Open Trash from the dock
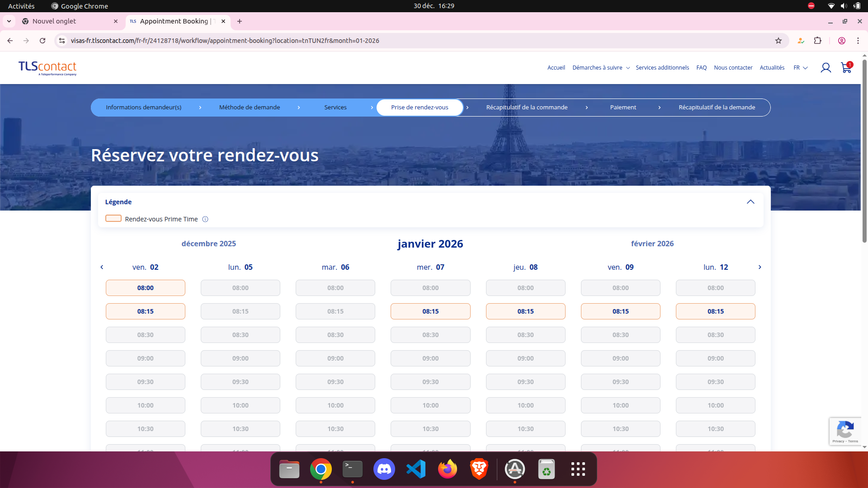 pos(547,469)
